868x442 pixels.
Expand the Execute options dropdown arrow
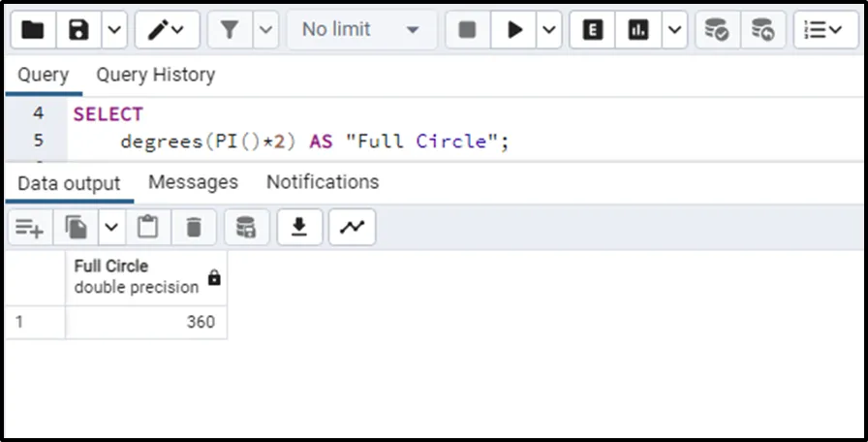[549, 30]
